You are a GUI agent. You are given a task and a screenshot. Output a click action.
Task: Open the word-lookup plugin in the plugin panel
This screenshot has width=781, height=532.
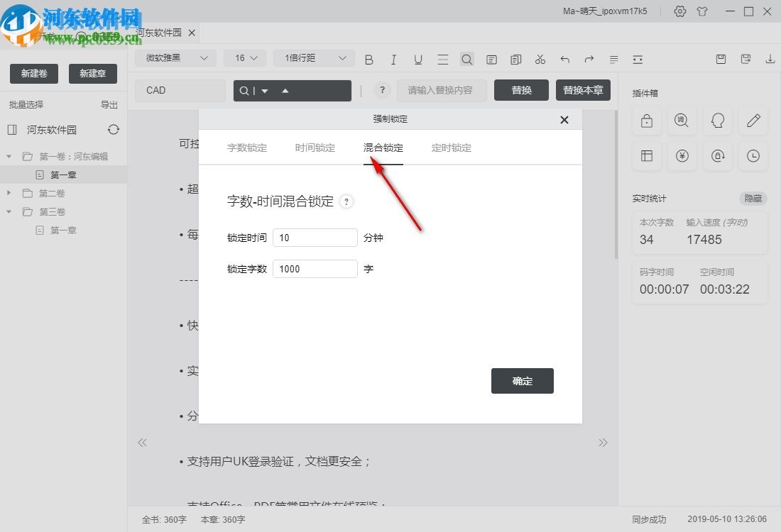pyautogui.click(x=682, y=121)
